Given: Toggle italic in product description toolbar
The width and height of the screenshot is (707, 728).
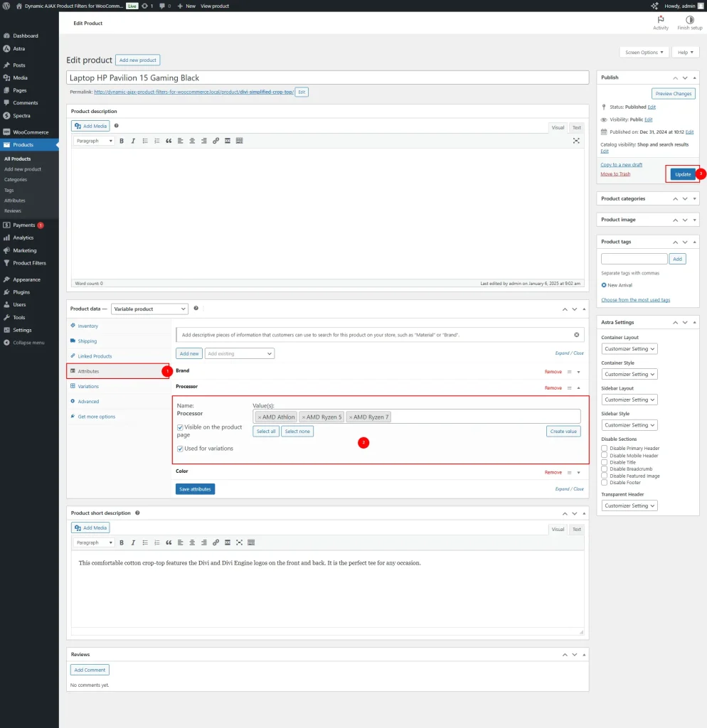Looking at the screenshot, I should pos(133,141).
